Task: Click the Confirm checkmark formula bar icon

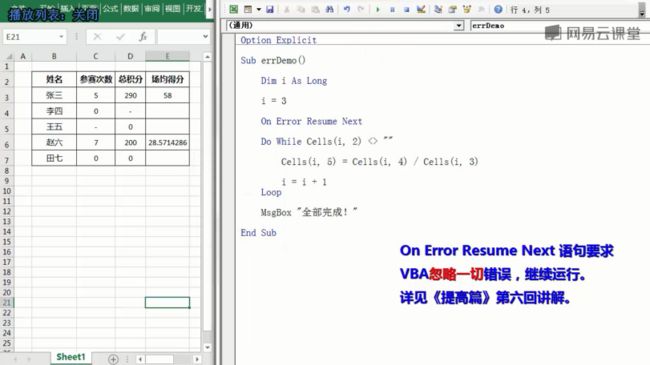Action: pos(121,37)
